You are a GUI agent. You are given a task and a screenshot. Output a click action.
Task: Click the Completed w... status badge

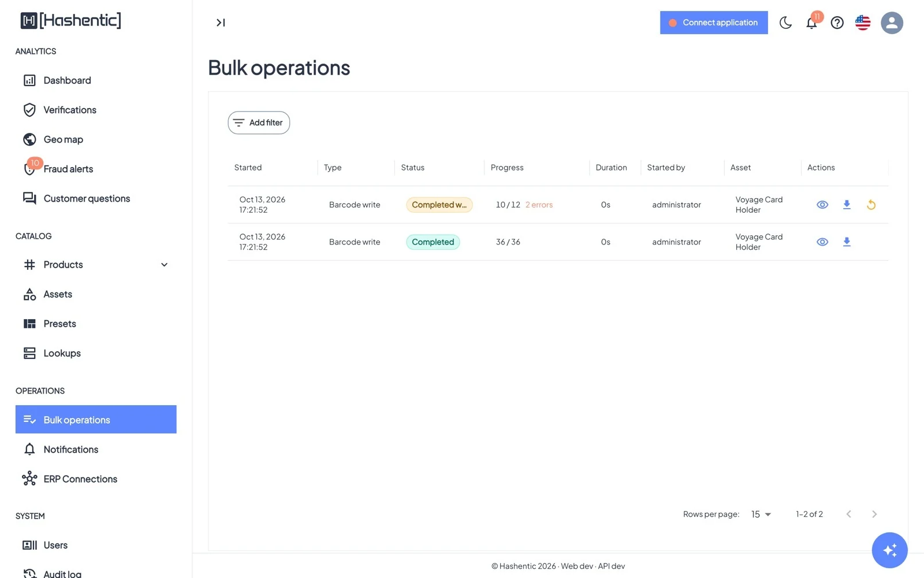click(439, 205)
